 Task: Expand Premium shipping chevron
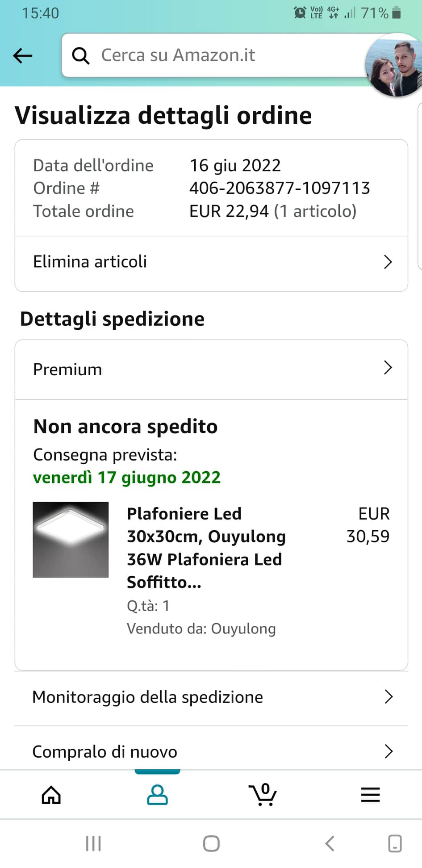click(388, 368)
